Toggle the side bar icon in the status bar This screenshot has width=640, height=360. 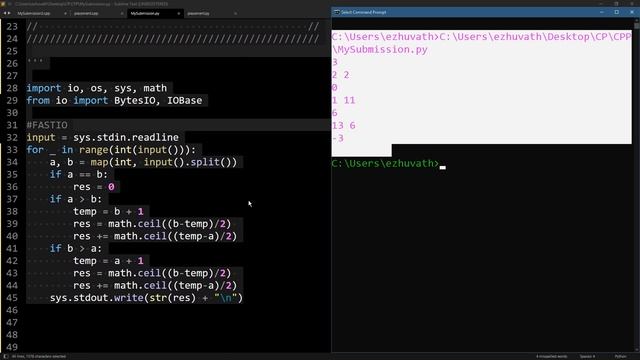(5, 356)
